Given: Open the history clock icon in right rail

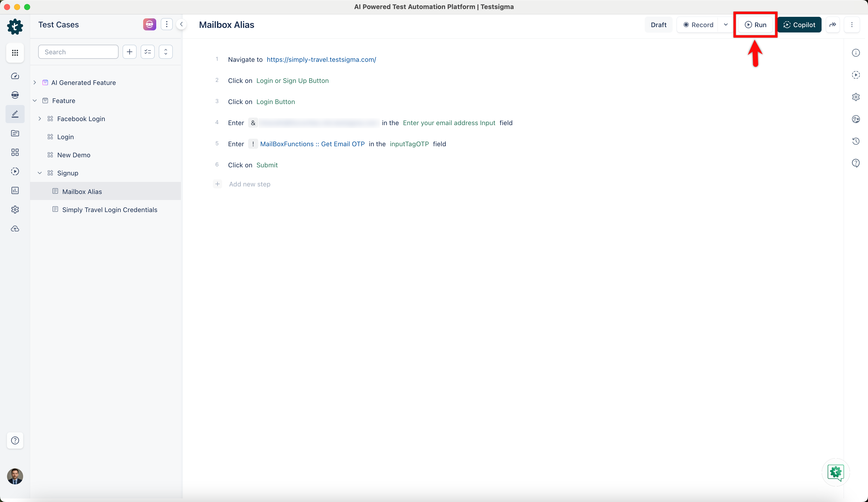Looking at the screenshot, I should [856, 141].
